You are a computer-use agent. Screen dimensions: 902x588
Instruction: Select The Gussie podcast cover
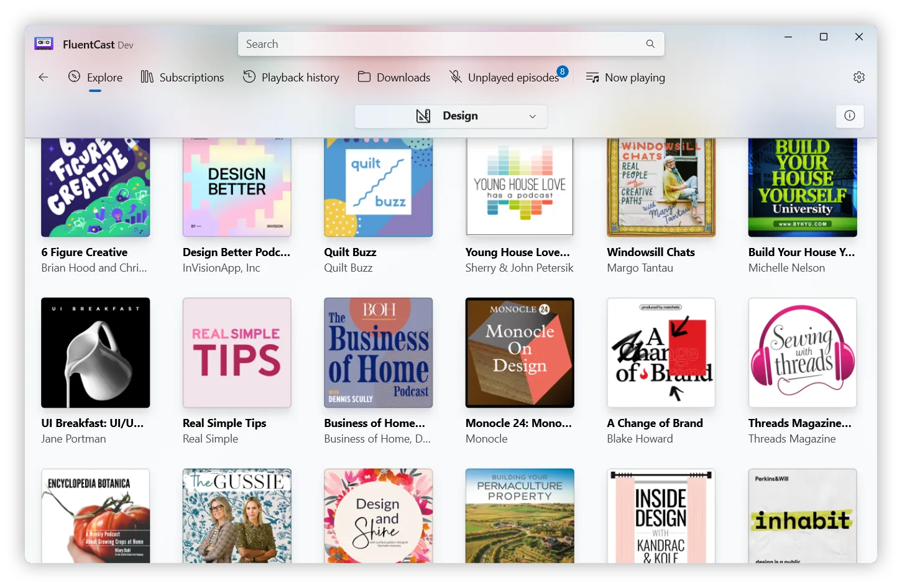click(x=237, y=516)
